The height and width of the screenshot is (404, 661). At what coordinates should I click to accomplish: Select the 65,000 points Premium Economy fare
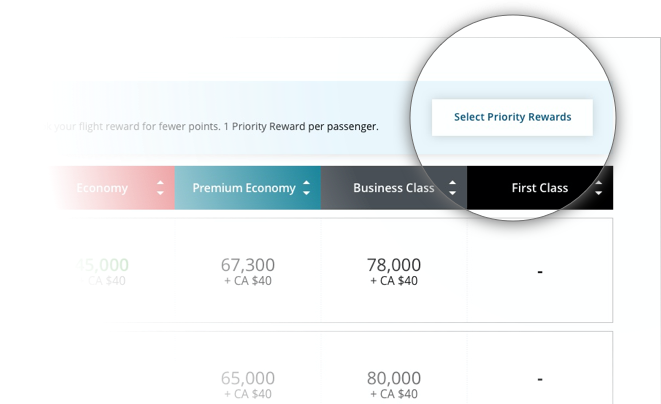248,378
